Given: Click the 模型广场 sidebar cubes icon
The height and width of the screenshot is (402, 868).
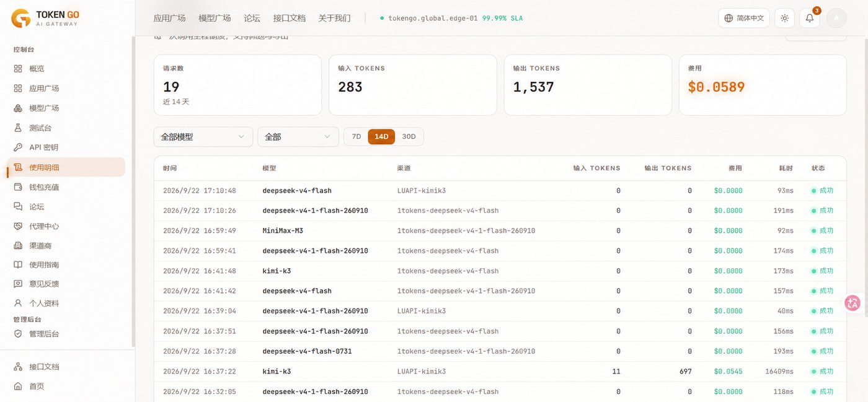Looking at the screenshot, I should coord(18,108).
